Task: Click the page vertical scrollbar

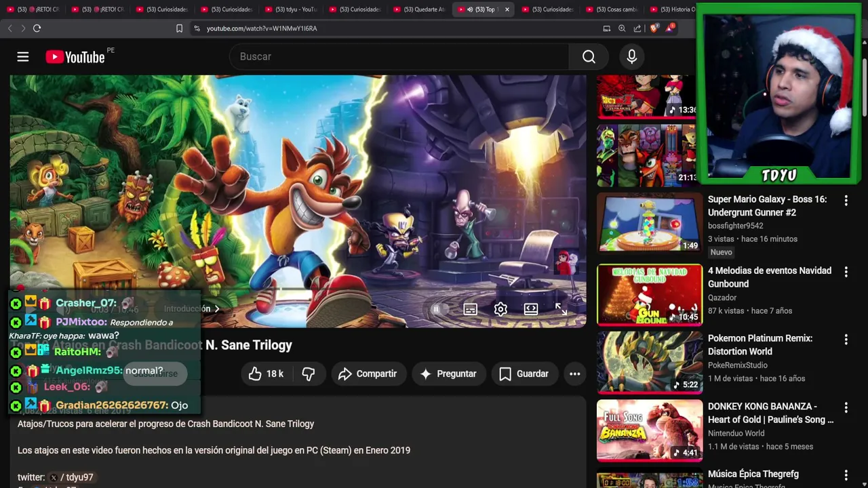Action: point(864,88)
